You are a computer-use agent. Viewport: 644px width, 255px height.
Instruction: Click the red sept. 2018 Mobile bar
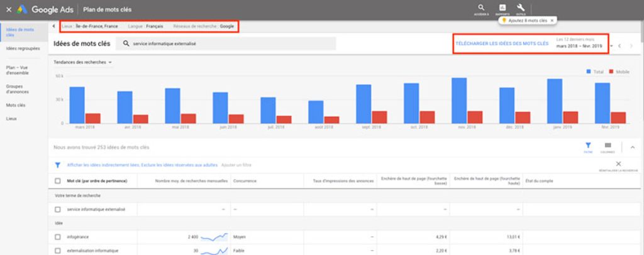pos(379,117)
